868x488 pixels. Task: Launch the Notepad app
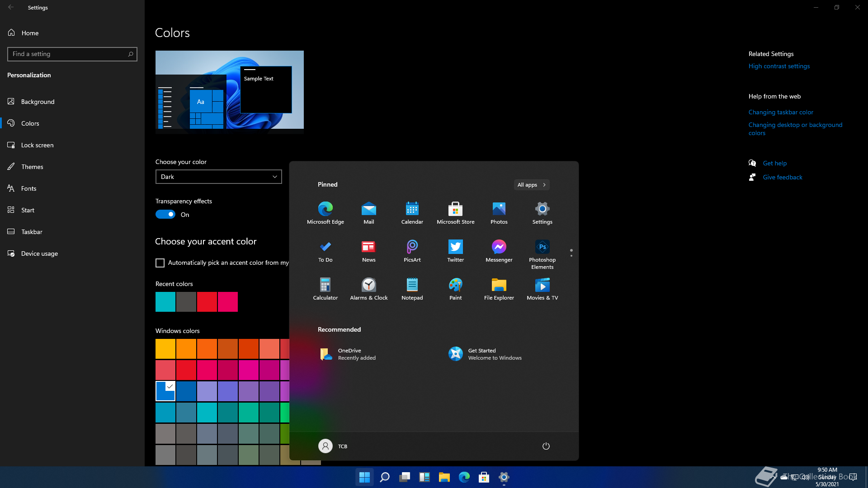point(412,289)
